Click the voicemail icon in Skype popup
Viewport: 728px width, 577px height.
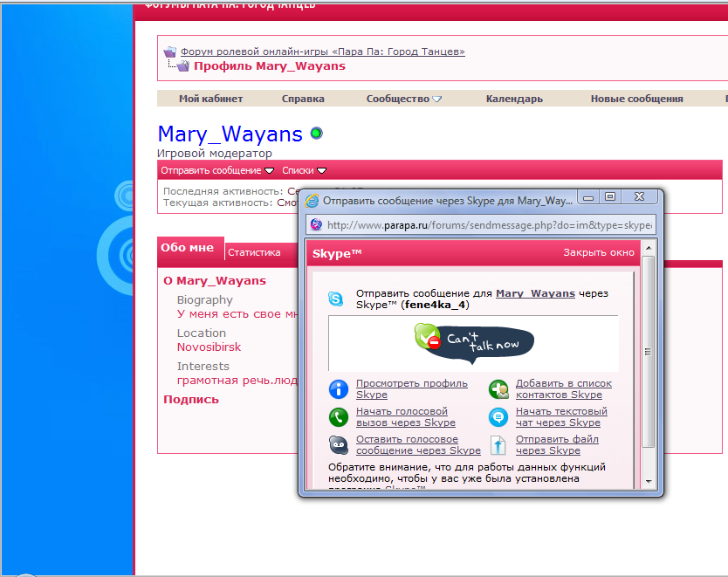click(x=339, y=444)
